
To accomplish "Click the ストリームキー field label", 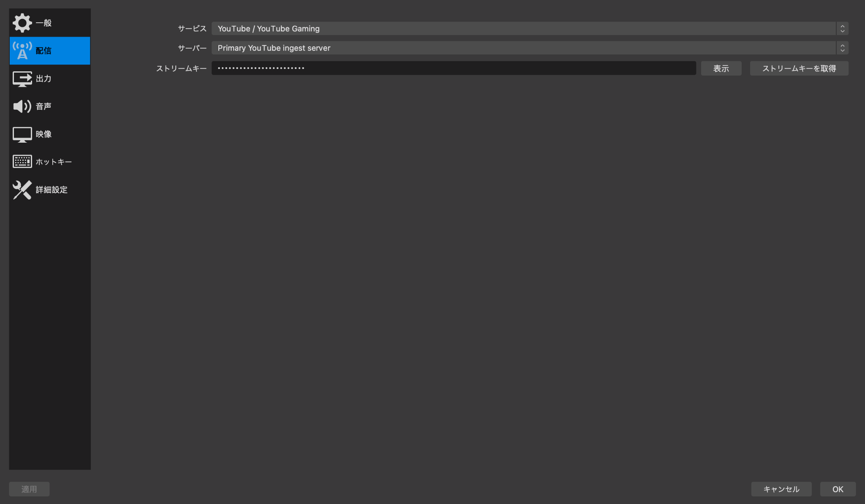I will point(182,68).
